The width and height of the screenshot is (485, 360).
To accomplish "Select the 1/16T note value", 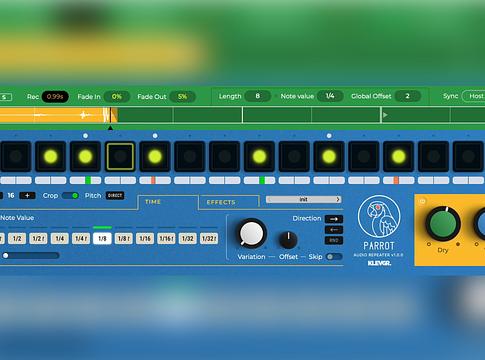I will coord(166,238).
